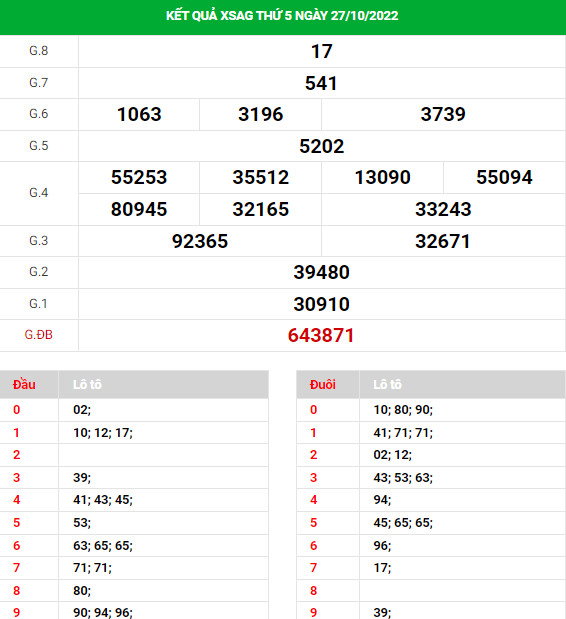
Task: Select the G.8 result number 17
Action: pos(322,51)
